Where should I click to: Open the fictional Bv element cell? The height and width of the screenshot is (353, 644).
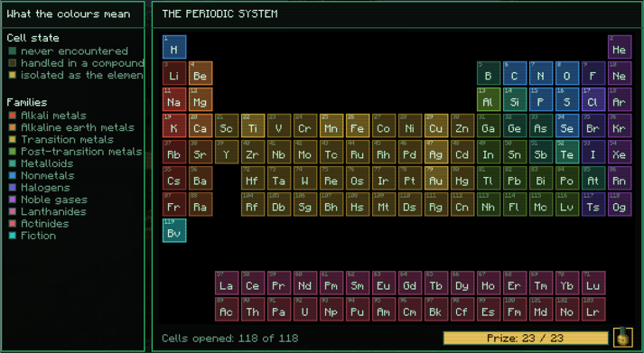[x=174, y=231]
